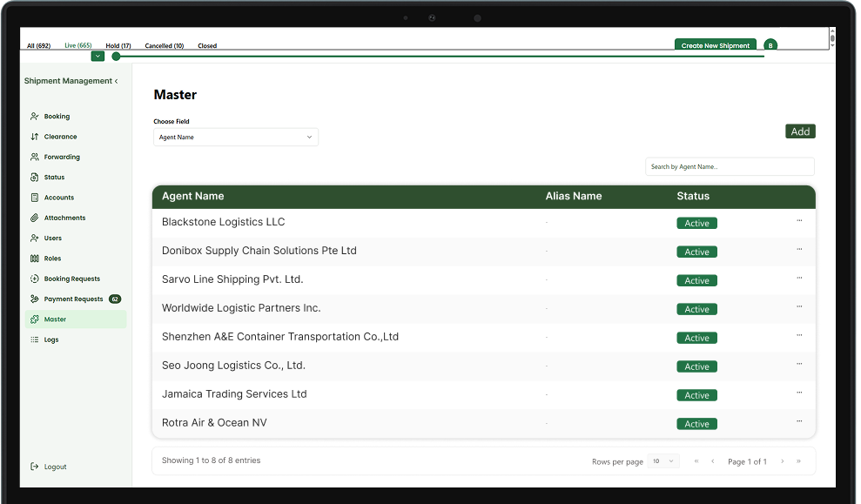Toggle Active status for Jamaica Trading Services Ltd

(x=696, y=394)
